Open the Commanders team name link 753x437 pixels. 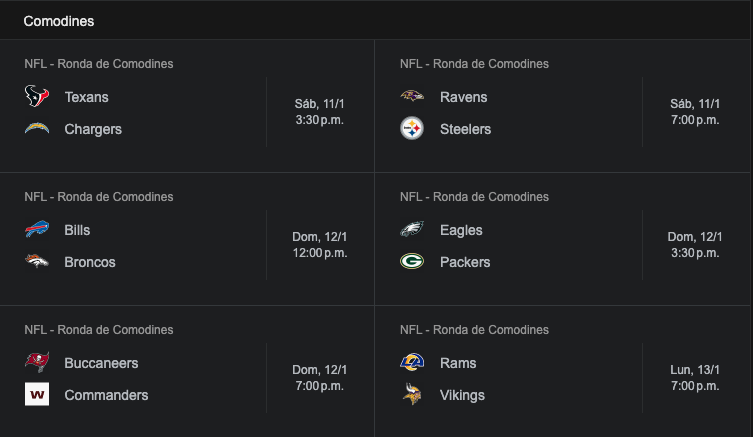[106, 395]
